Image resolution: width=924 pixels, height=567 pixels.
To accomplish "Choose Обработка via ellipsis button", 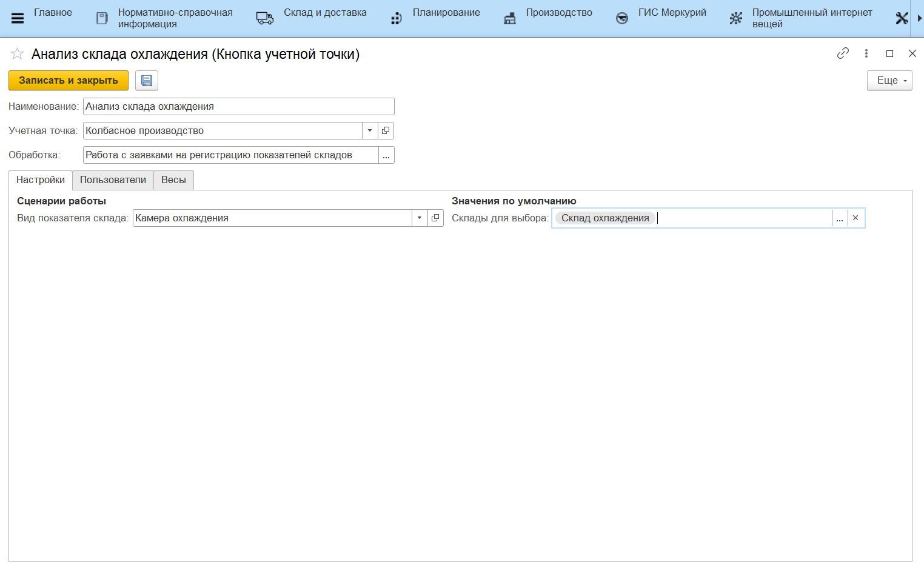I will (x=386, y=155).
